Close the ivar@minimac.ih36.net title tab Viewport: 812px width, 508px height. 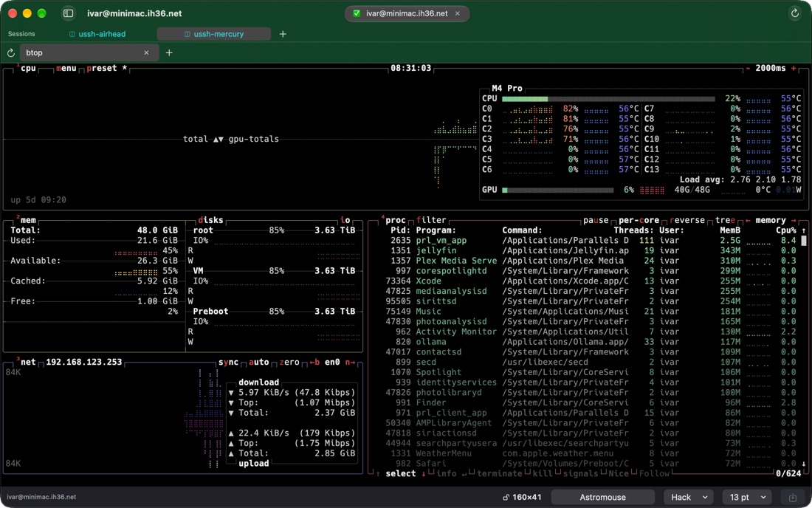[x=457, y=13]
